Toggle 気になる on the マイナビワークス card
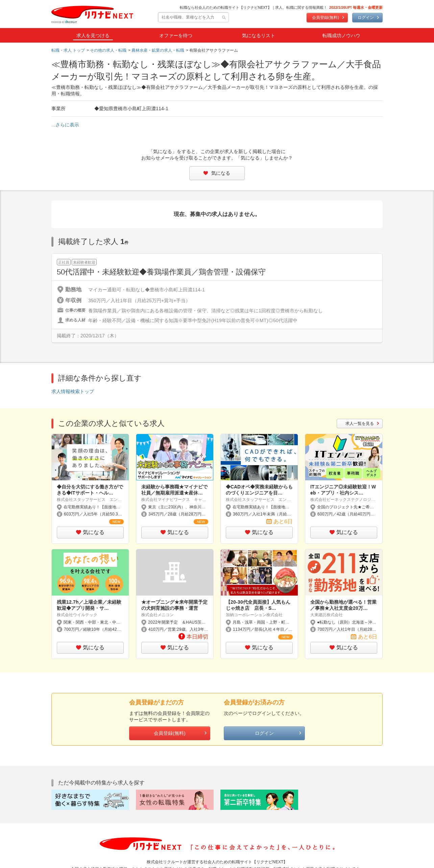The height and width of the screenshot is (868, 434). click(x=175, y=532)
